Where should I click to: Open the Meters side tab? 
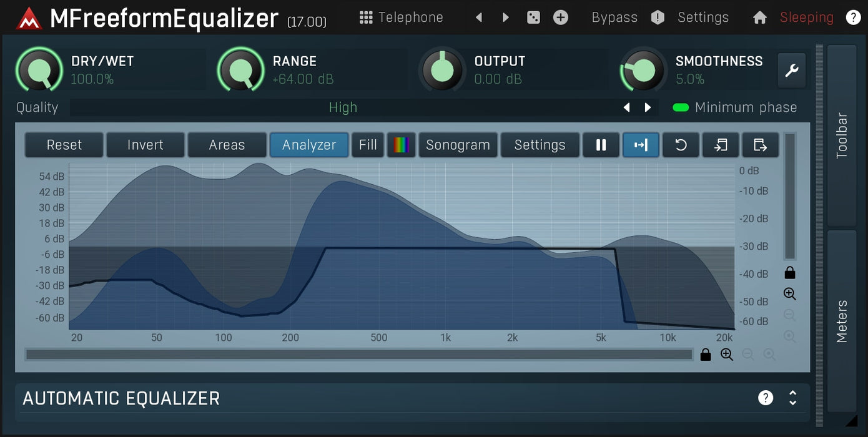pyautogui.click(x=842, y=321)
